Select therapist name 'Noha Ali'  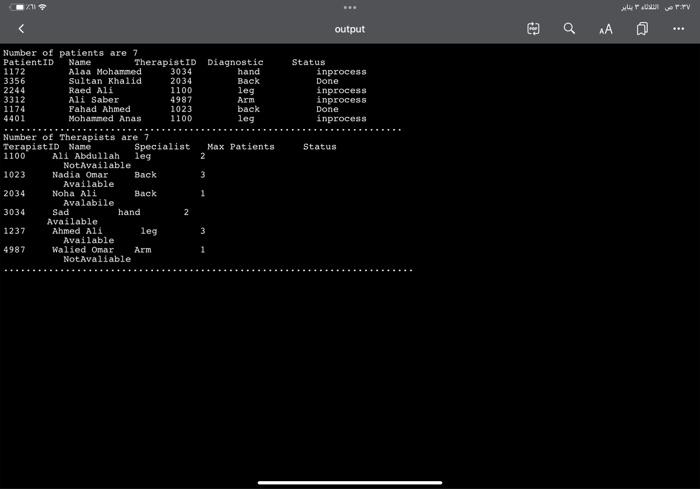click(74, 194)
